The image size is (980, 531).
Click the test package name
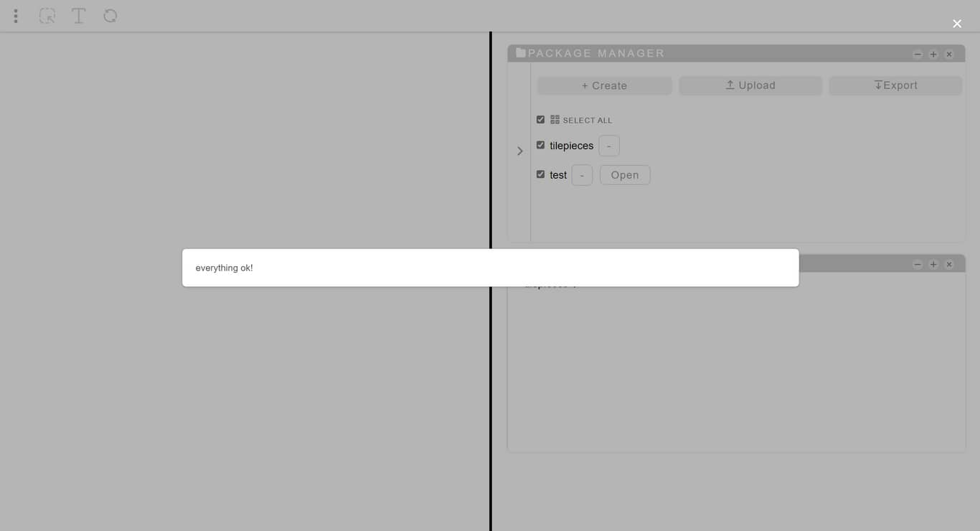click(558, 175)
